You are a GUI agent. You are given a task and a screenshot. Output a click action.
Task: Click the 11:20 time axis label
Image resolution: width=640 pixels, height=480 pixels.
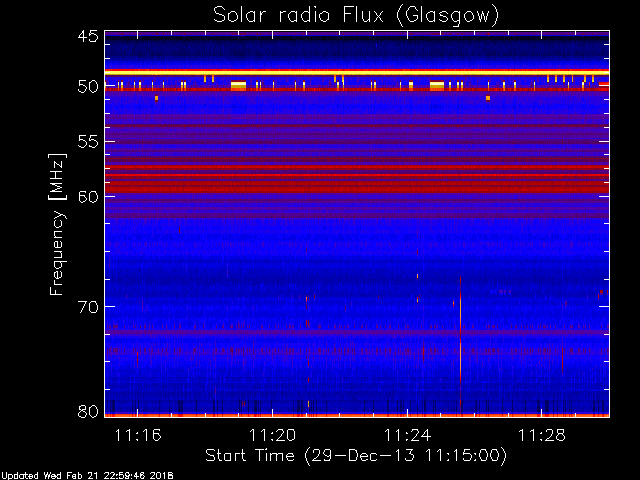coord(272,436)
